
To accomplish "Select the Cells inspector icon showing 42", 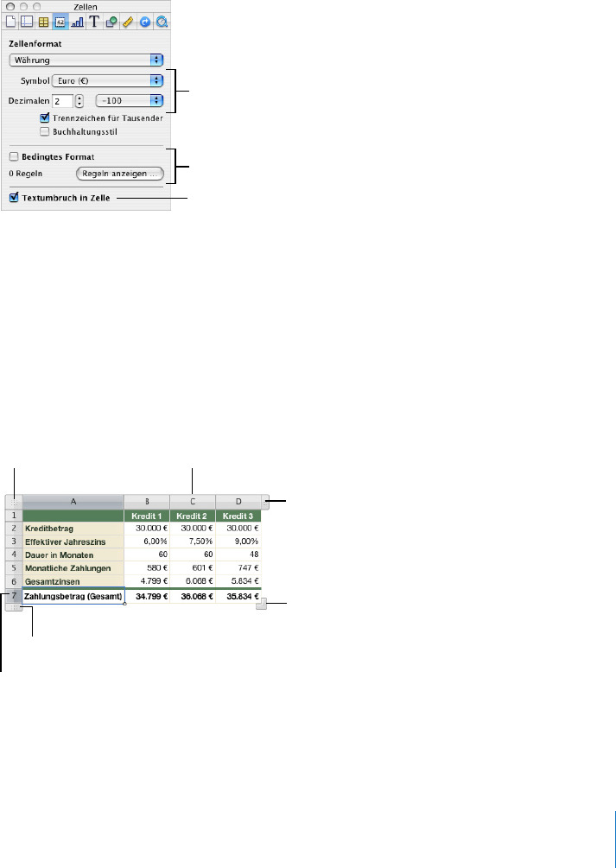I will point(60,22).
